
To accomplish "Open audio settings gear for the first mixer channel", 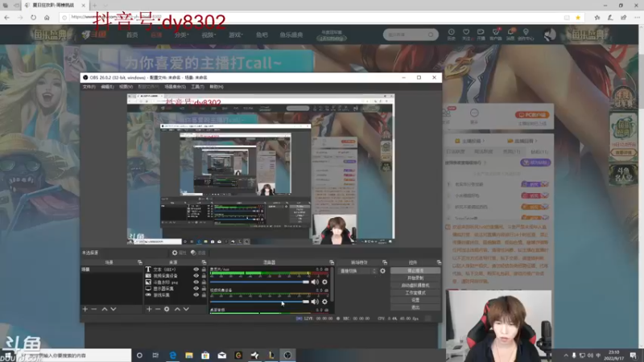I will pyautogui.click(x=324, y=282).
